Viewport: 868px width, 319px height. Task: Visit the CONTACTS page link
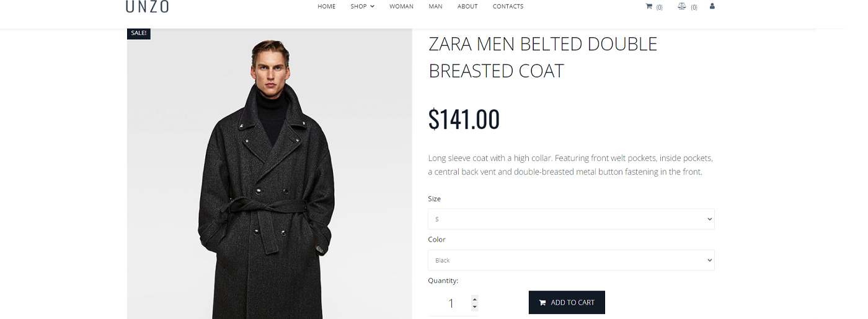508,7
